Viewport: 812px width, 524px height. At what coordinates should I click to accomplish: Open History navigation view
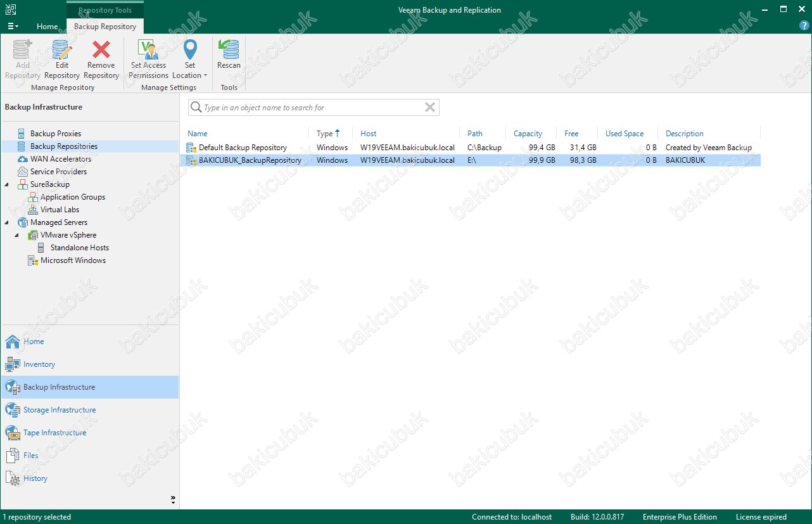click(x=90, y=478)
